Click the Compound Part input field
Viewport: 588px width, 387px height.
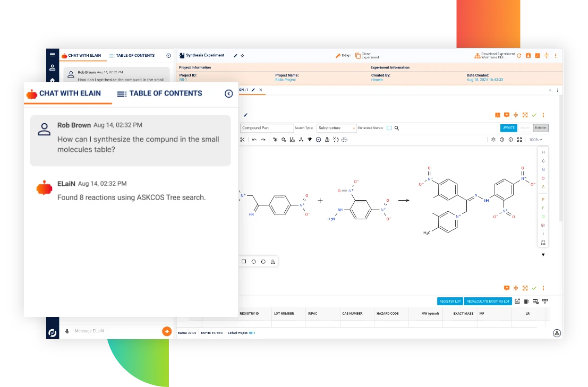tap(266, 128)
